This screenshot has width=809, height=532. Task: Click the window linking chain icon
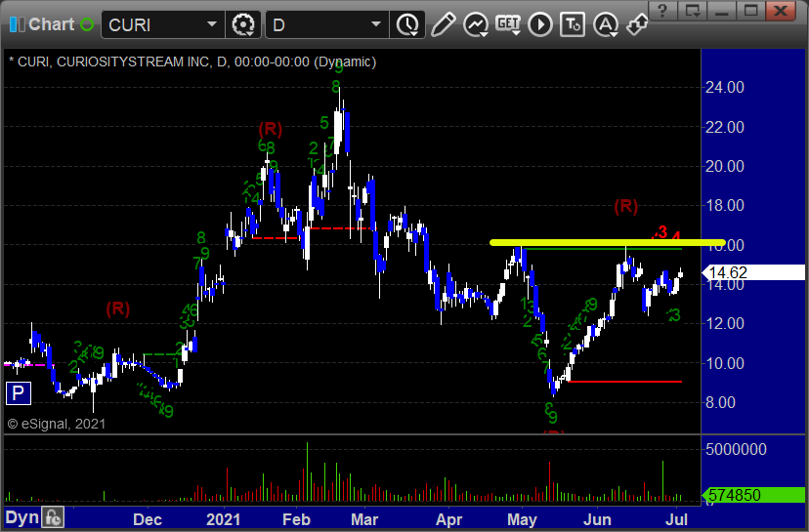[637, 24]
